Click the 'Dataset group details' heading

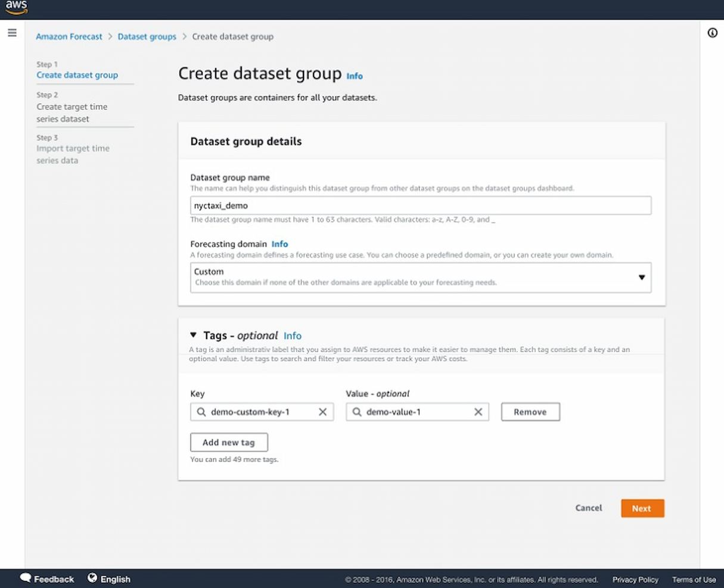point(246,141)
